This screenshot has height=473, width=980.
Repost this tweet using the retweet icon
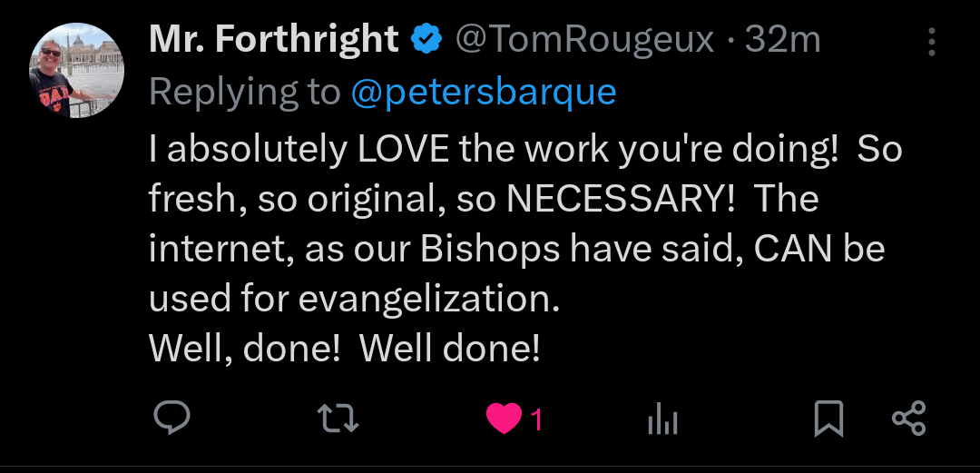pos(338,419)
